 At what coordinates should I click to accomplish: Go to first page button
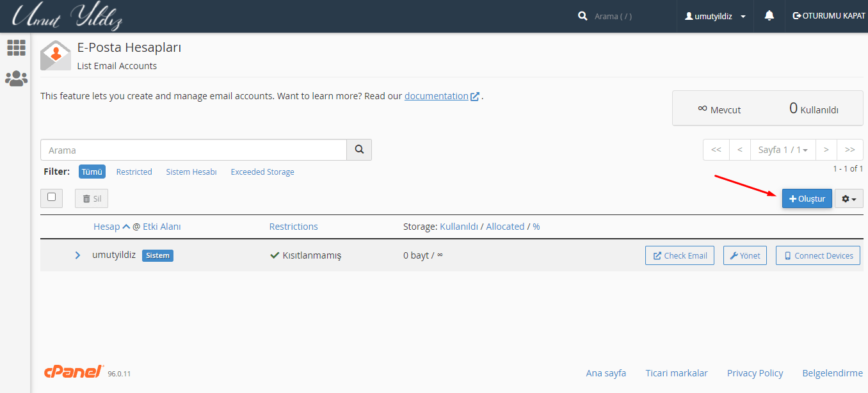point(716,150)
